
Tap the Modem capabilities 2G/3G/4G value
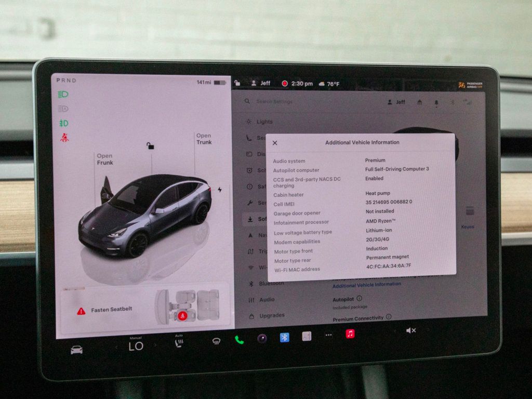pos(378,239)
